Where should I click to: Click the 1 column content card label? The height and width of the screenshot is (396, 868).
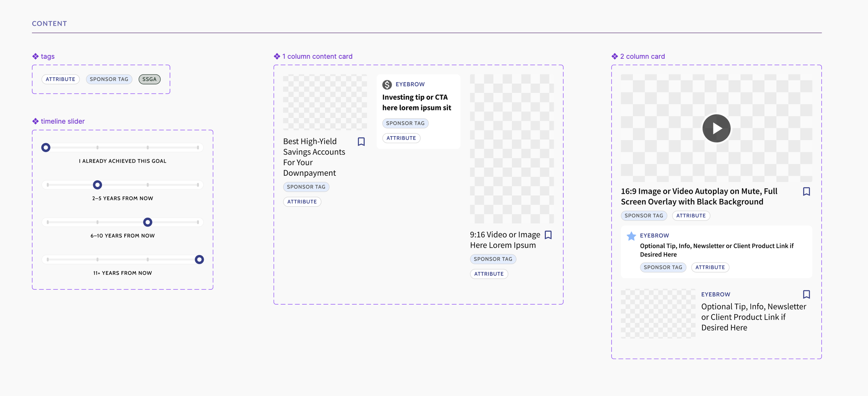point(317,56)
